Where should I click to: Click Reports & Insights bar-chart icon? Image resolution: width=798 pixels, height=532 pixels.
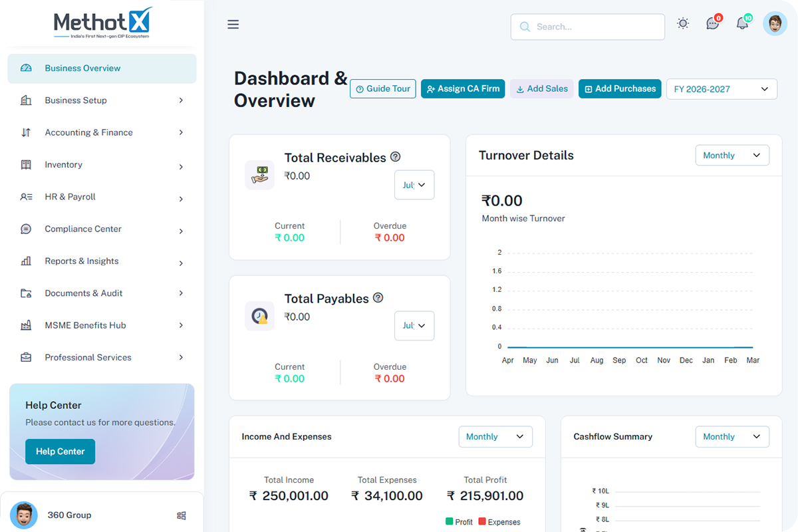pos(26,261)
